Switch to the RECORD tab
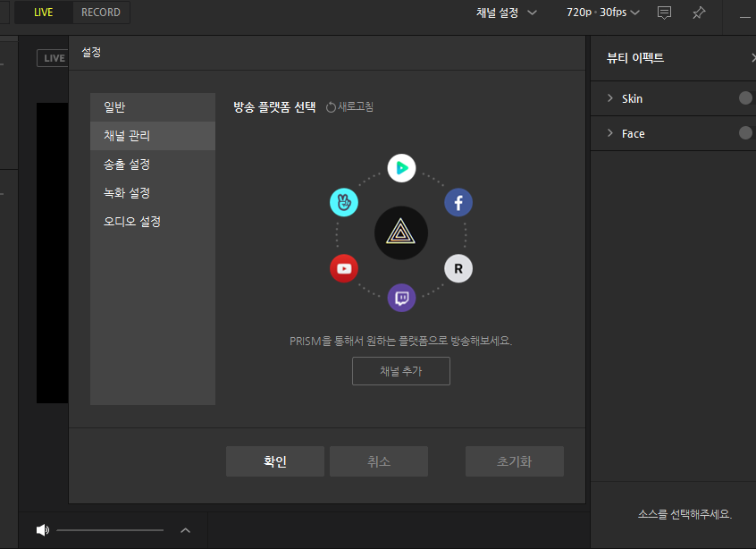Screen dimensions: 756x549 tap(101, 12)
